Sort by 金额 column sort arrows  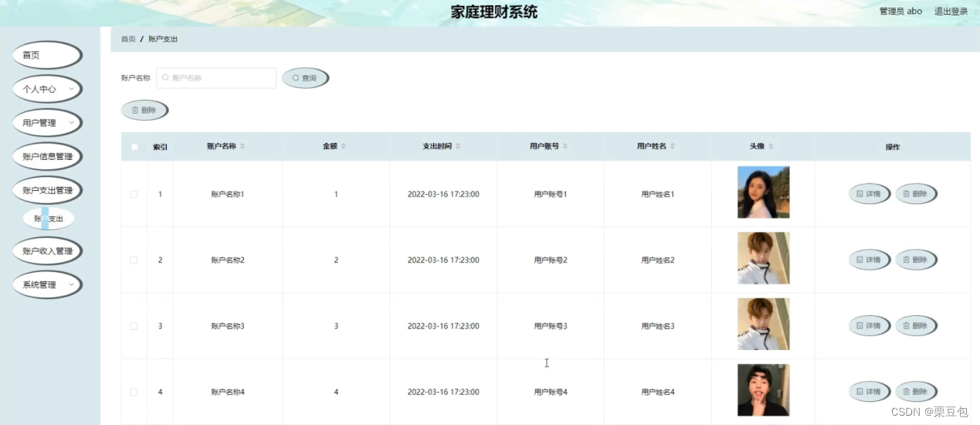click(x=344, y=146)
